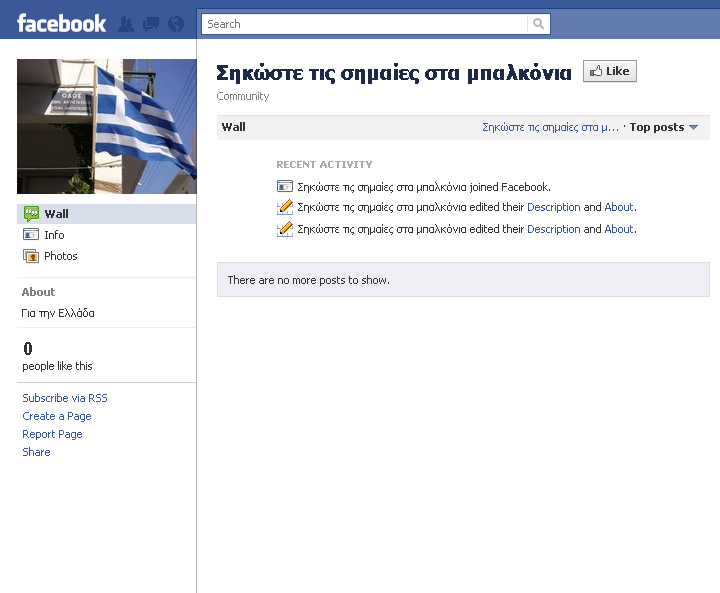Open friend requests icon in header
The image size is (720, 593).
click(128, 24)
